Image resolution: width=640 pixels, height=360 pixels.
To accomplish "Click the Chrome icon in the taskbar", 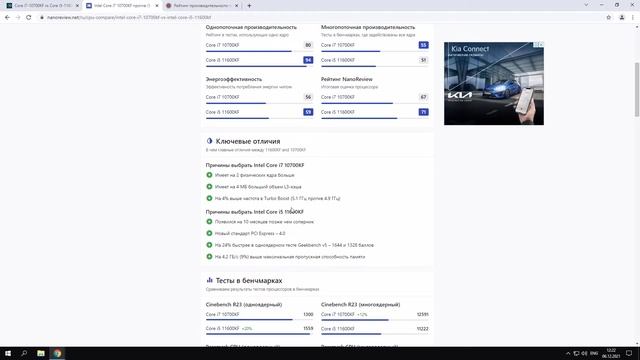I will point(58,353).
